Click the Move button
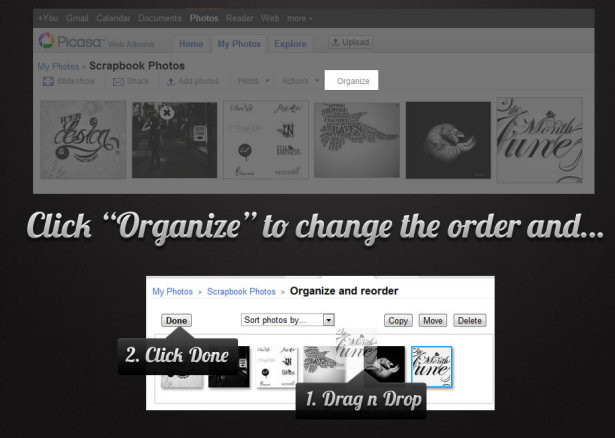The image size is (615, 438). coord(433,320)
